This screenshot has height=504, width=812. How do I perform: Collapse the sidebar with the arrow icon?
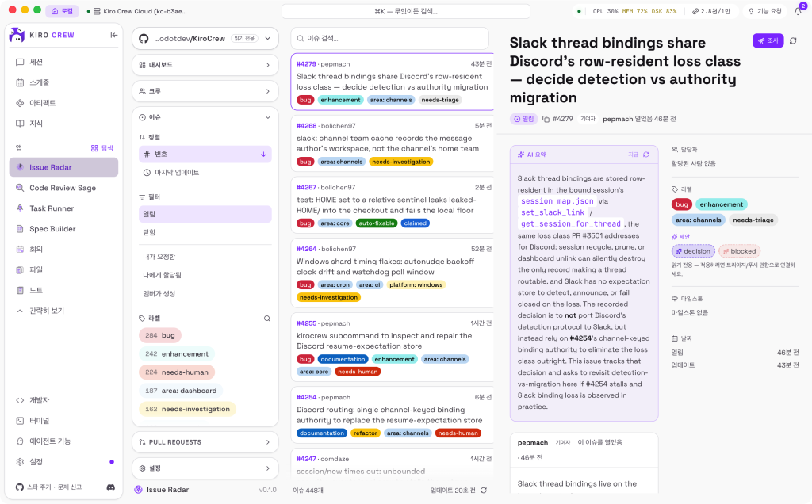[x=113, y=35]
